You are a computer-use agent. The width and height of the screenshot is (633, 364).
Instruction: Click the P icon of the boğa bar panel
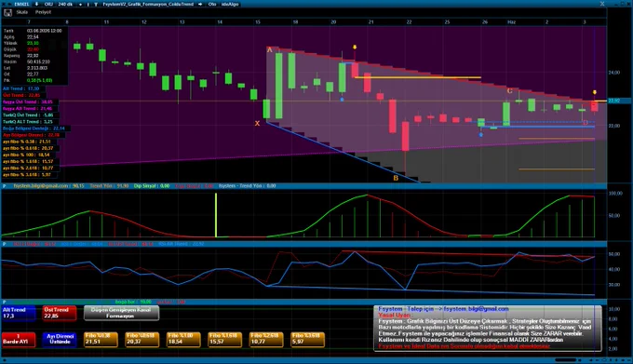pyautogui.click(x=5, y=302)
